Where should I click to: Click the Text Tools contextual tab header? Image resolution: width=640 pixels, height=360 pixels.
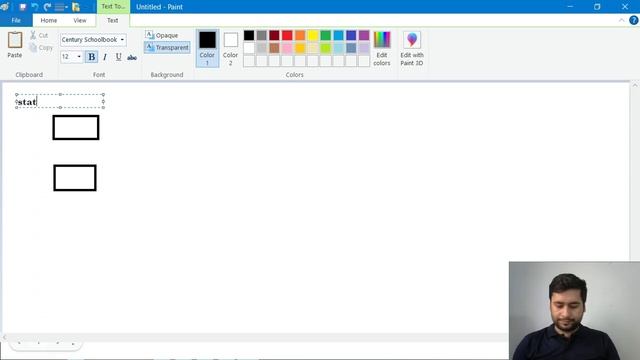113,7
